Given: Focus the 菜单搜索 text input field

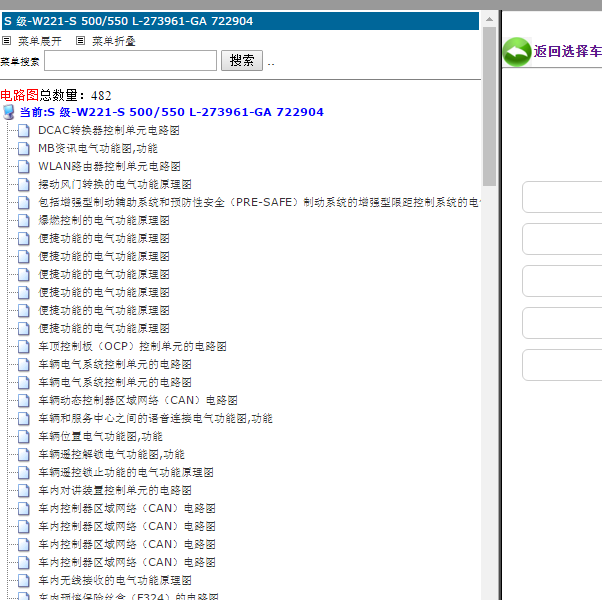Looking at the screenshot, I should point(131,61).
